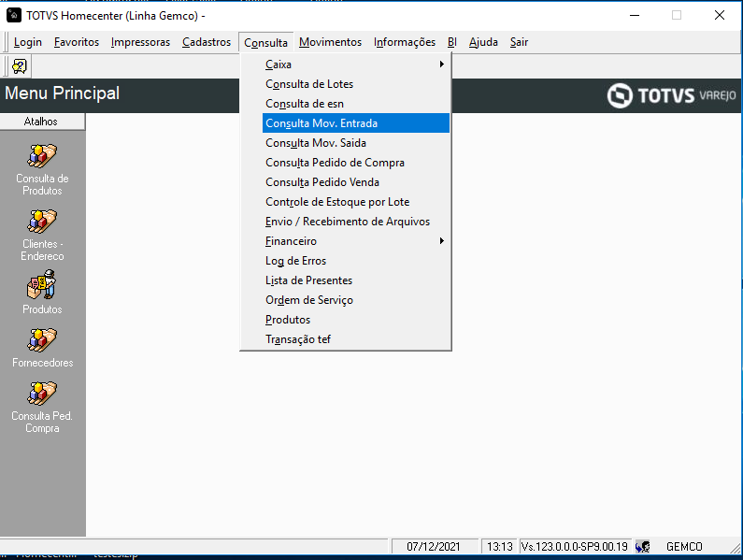Close the TOTVS Homecenter window

[720, 15]
